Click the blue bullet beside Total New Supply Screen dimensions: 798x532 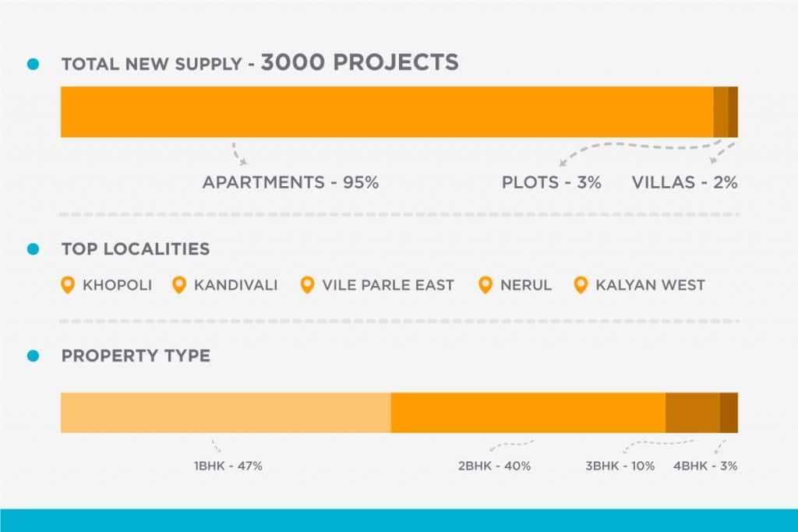tap(33, 64)
